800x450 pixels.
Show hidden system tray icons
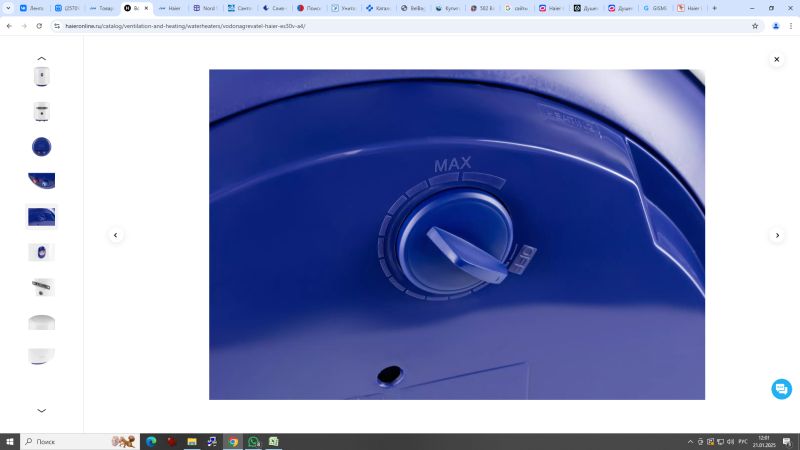(690, 441)
